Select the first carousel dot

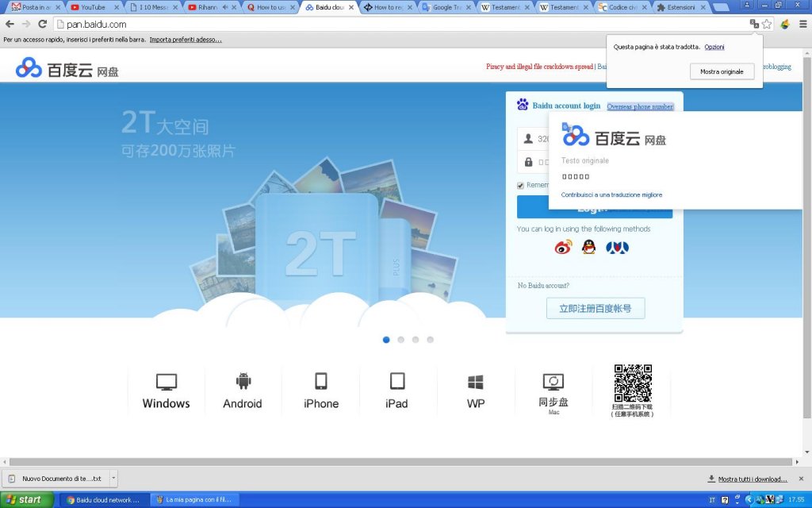pos(386,340)
